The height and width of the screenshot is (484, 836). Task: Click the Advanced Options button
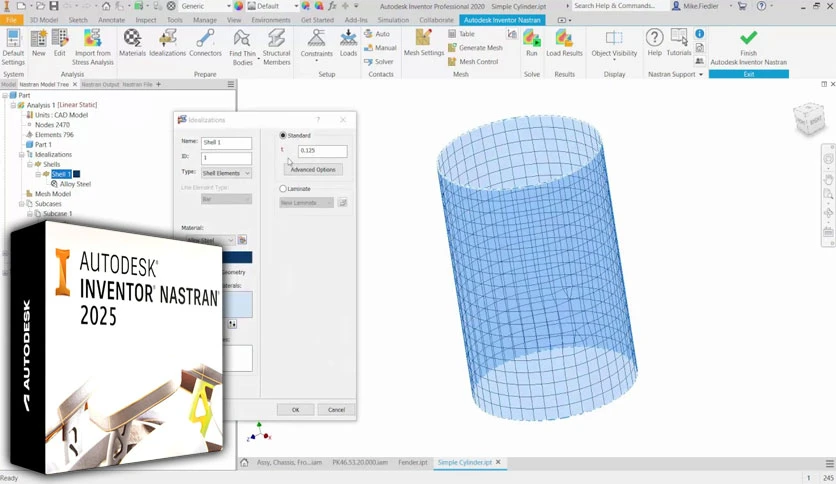pos(313,170)
